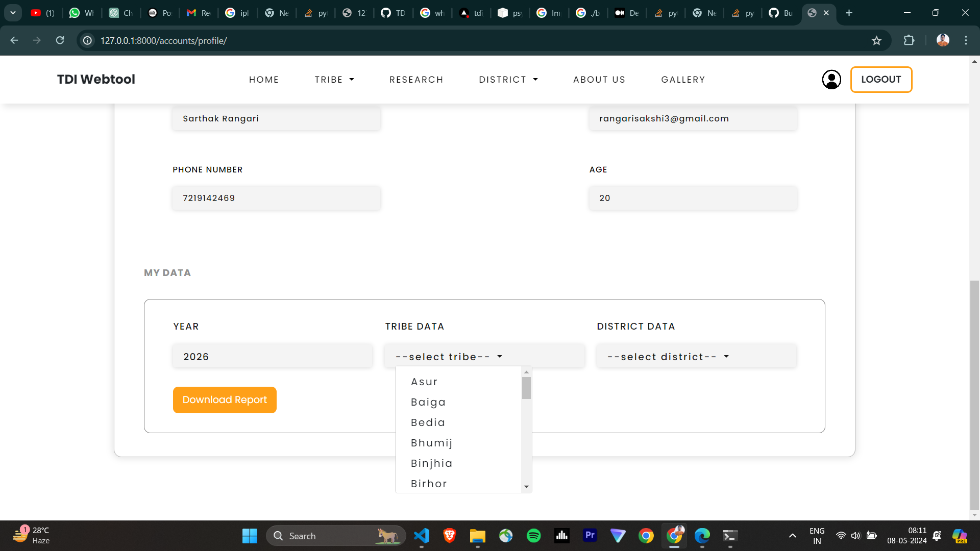Choose Baiga in tribe dropdown list
Viewport: 980px width, 551px height.
[x=428, y=402]
